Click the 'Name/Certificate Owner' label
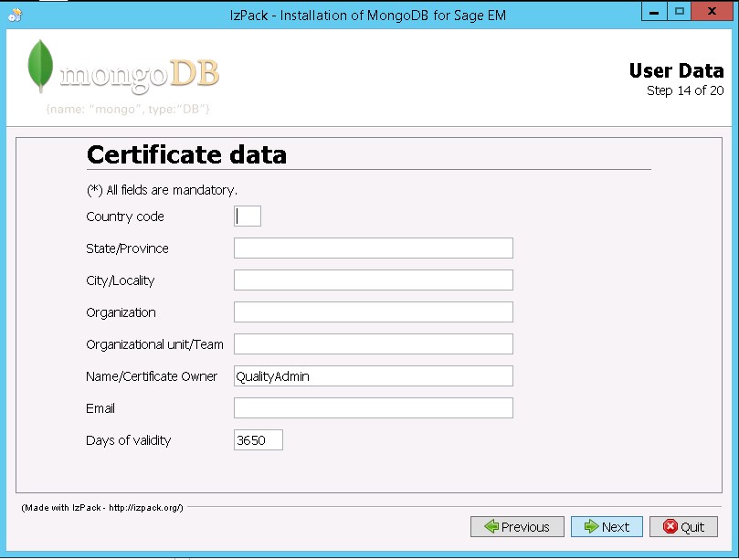The image size is (739, 560). click(152, 376)
